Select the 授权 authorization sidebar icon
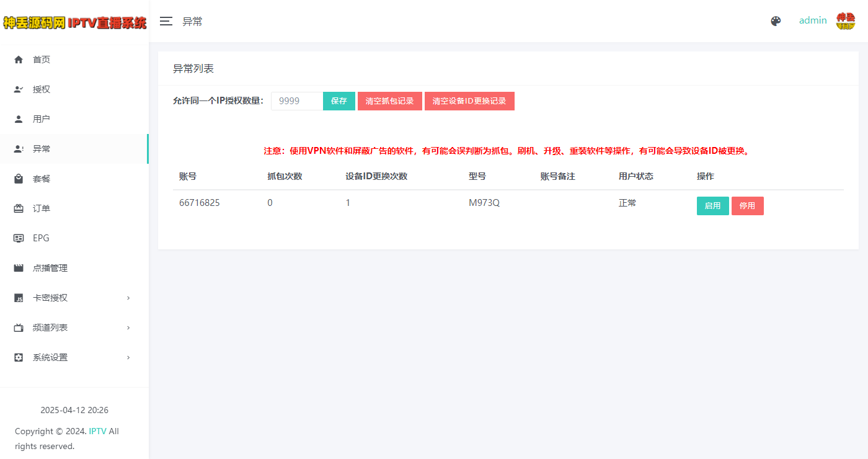868x459 pixels. (x=17, y=89)
